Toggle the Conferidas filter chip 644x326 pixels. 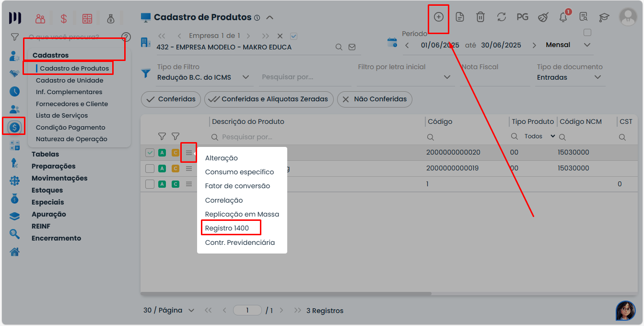pyautogui.click(x=172, y=99)
